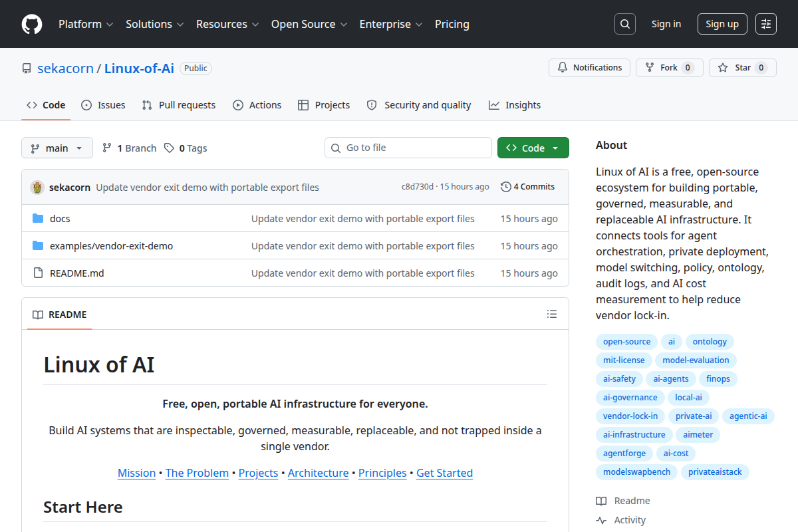Click the README.md file icon

[38, 273]
